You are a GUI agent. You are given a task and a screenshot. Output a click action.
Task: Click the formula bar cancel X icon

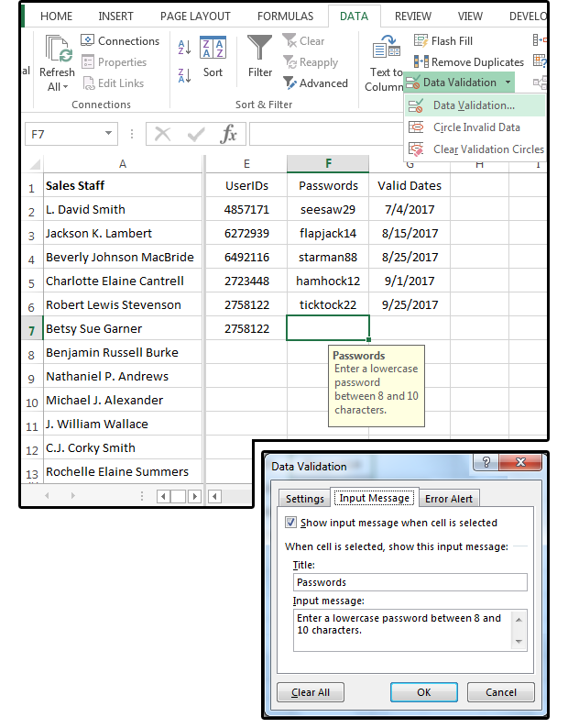click(162, 135)
